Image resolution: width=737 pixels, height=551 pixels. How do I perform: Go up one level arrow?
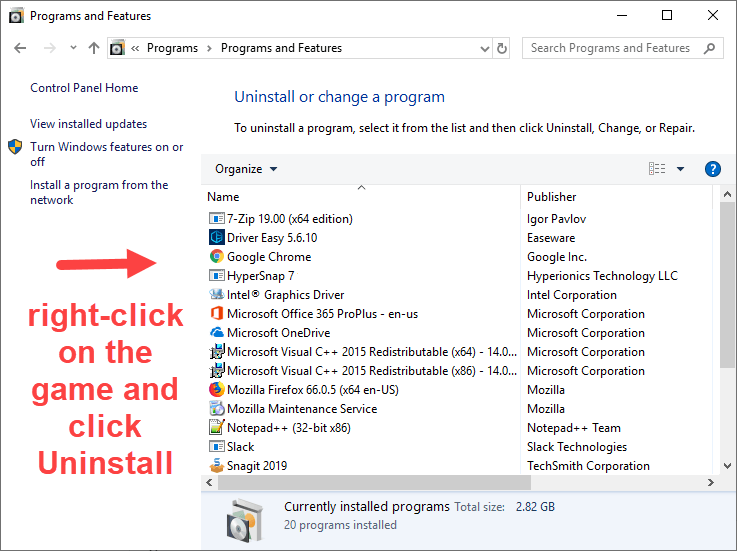(94, 48)
